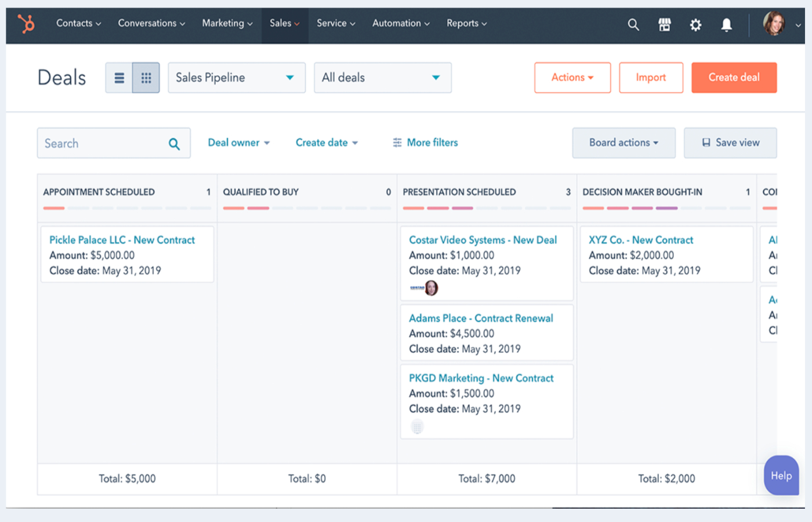Click Decision Maker Bought-In stage progress bar
The height and width of the screenshot is (522, 812).
pos(666,208)
